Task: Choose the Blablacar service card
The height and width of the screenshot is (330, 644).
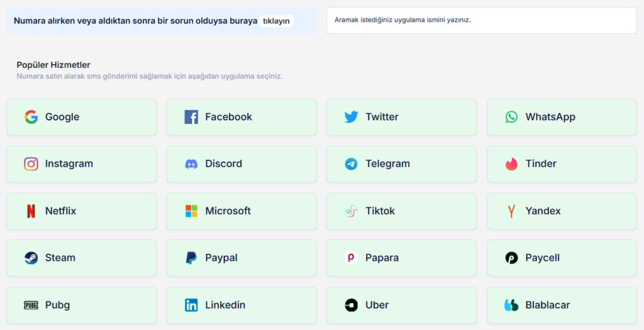Action: (562, 305)
